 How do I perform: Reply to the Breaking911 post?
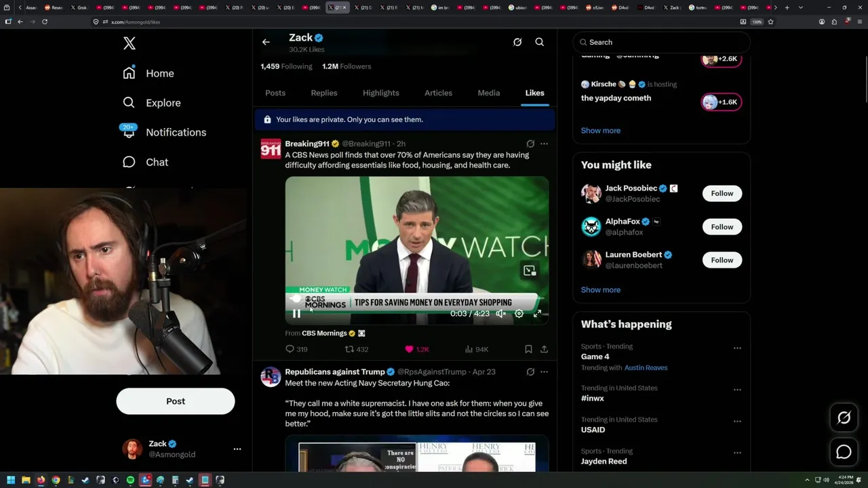point(290,349)
